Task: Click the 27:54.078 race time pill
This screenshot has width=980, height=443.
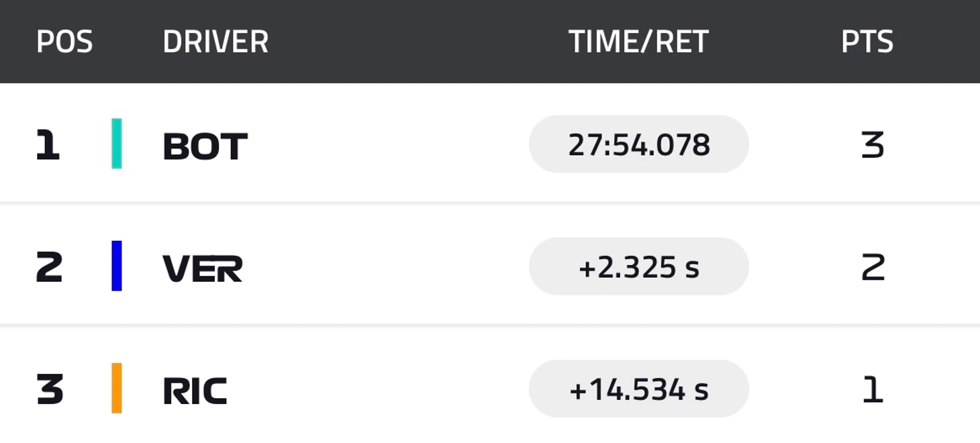Action: click(x=638, y=144)
